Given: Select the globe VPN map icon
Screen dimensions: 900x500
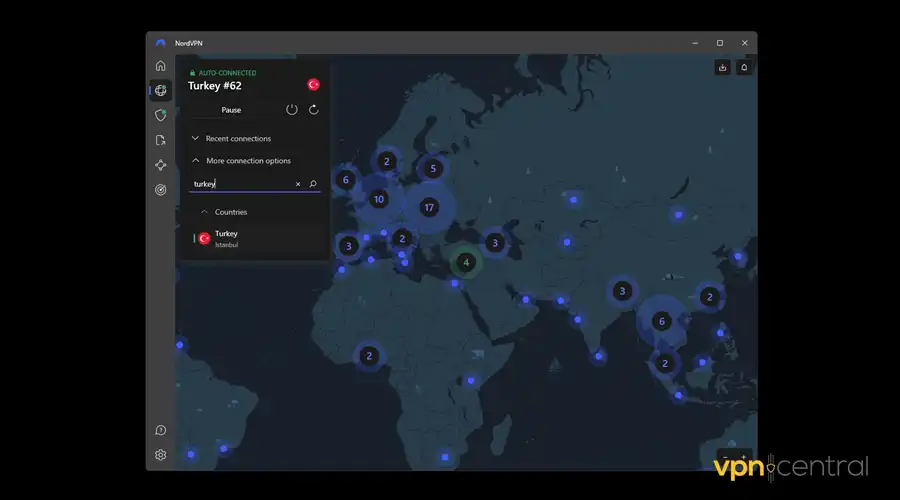Looking at the screenshot, I should tap(161, 91).
